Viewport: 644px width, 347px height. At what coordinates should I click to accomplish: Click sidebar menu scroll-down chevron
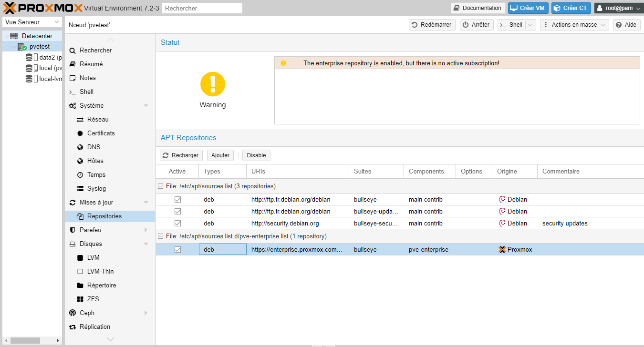pos(110,339)
